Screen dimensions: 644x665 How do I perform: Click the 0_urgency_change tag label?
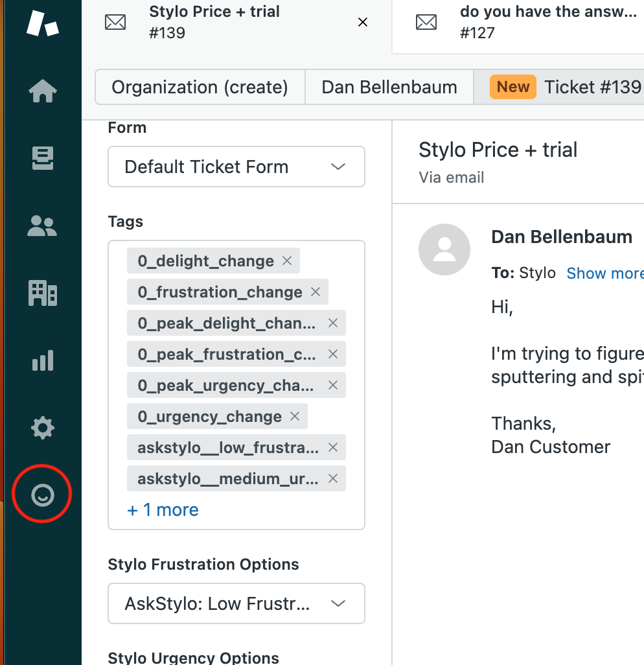(x=209, y=416)
